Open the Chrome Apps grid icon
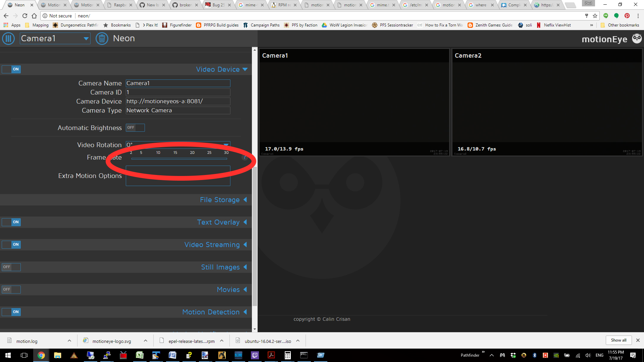This screenshot has width=644, height=362. (x=6, y=25)
